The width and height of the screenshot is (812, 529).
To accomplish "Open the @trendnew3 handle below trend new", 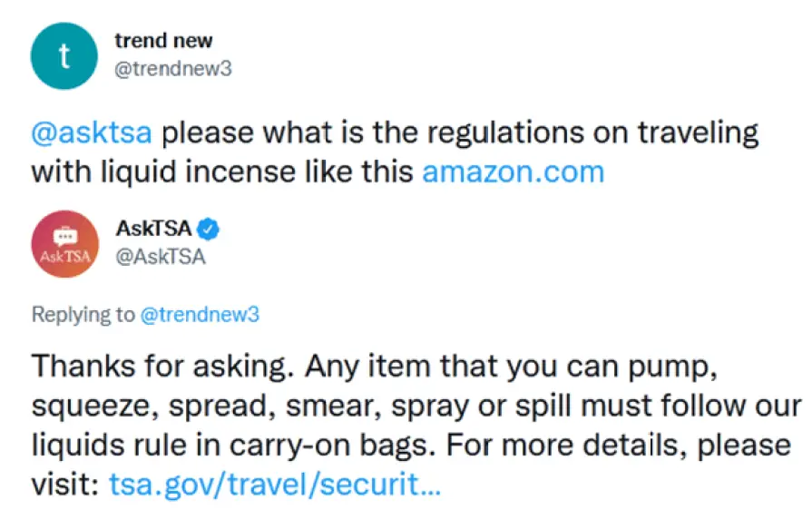I will click(173, 68).
